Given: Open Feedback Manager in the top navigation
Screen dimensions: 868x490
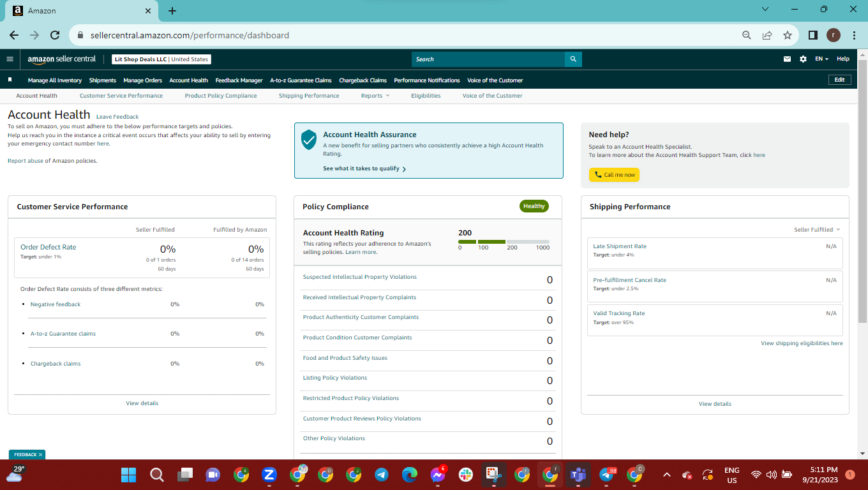Looking at the screenshot, I should click(x=239, y=80).
